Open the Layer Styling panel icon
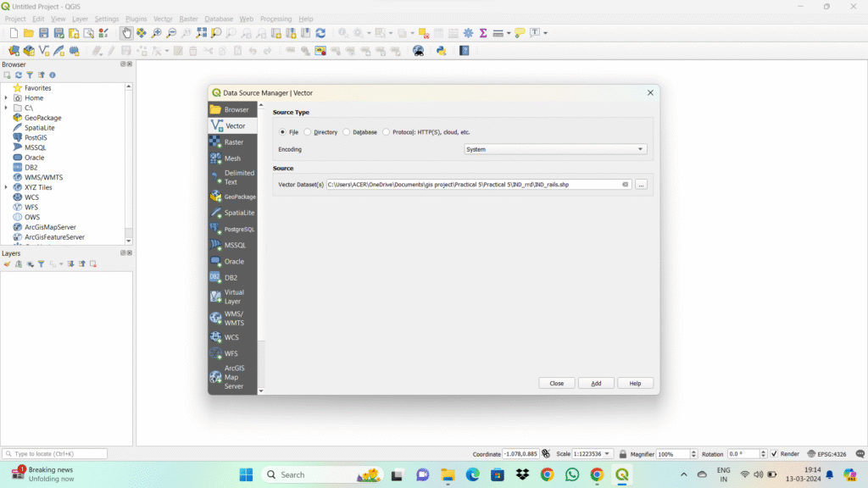The width and height of the screenshot is (868, 488). pyautogui.click(x=7, y=264)
